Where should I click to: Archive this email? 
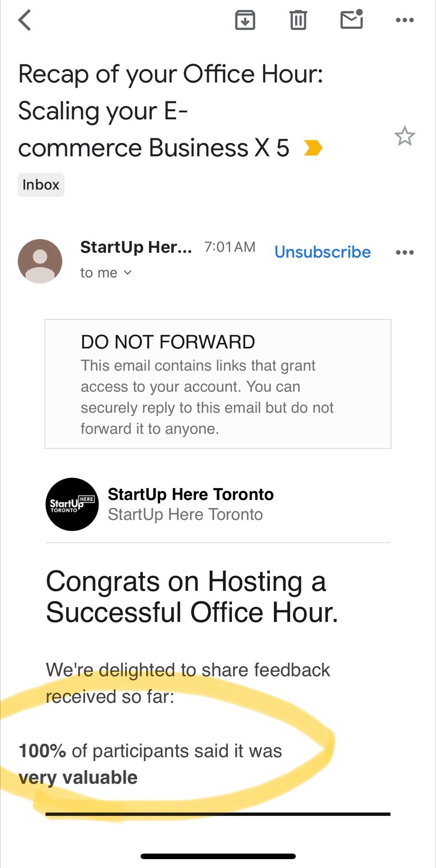tap(245, 20)
